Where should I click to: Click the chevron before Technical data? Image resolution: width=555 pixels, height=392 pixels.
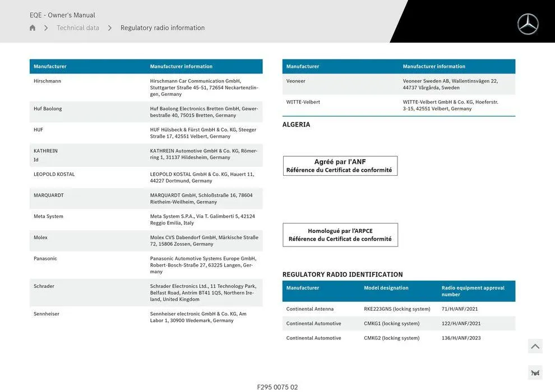46,28
